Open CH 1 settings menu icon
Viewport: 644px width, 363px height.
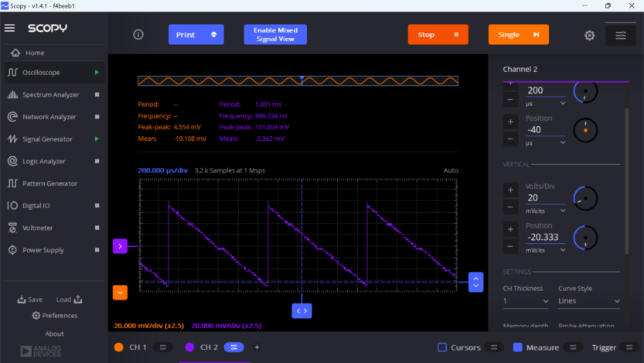pos(162,348)
